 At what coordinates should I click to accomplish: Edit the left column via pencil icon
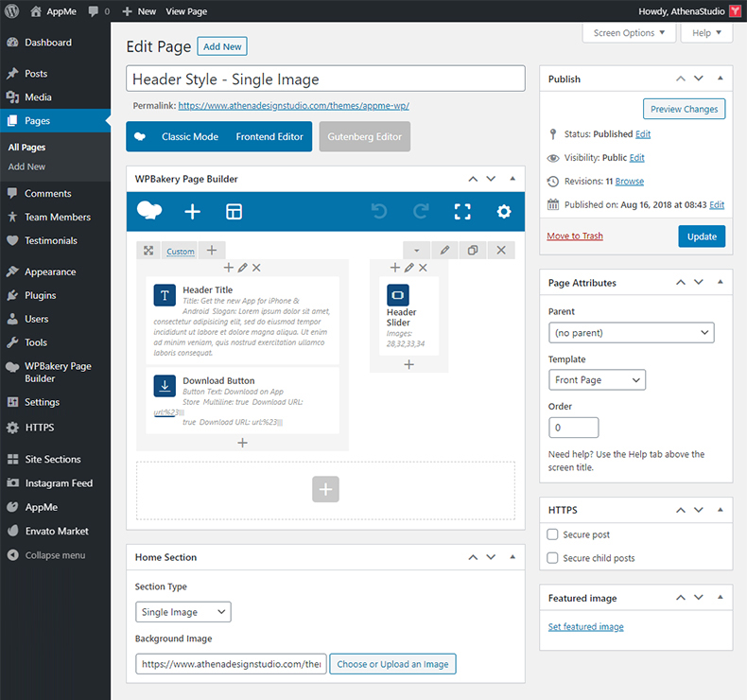tap(242, 268)
